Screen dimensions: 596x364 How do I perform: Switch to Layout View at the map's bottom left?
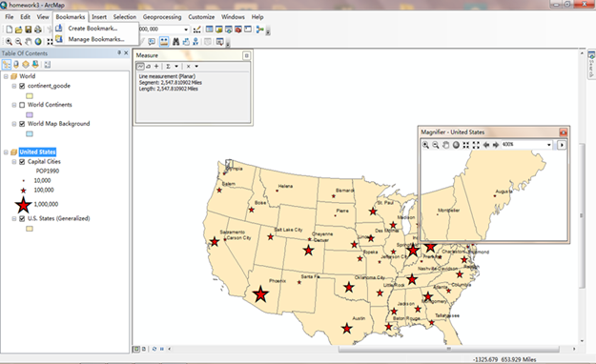(x=144, y=349)
